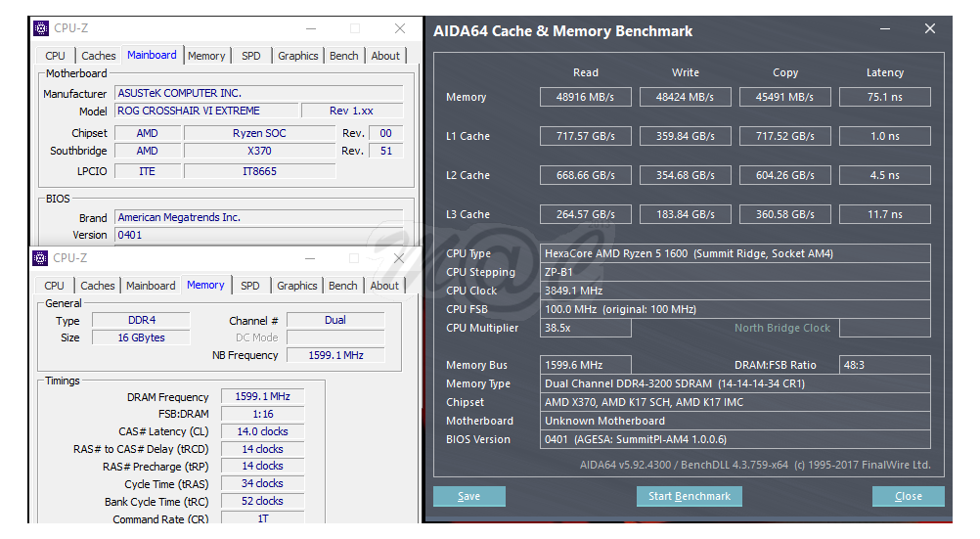This screenshot has width=980, height=539.
Task: Select the Bench tab in the CPU-Z Memory window
Action: coord(343,286)
